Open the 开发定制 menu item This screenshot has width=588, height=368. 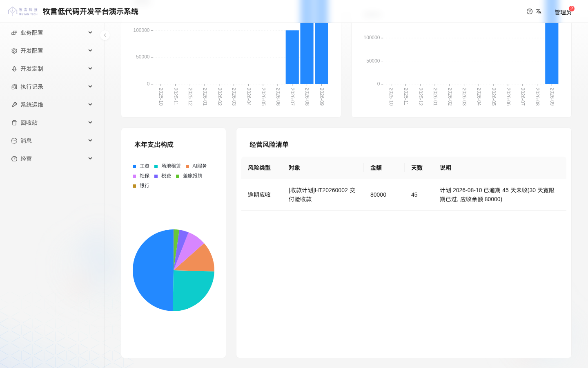(52, 69)
